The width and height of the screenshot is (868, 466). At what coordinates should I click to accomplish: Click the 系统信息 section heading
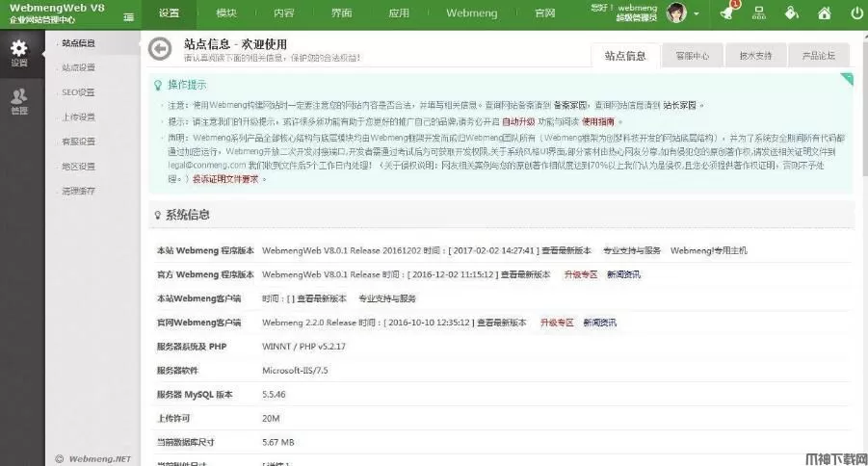pos(188,215)
